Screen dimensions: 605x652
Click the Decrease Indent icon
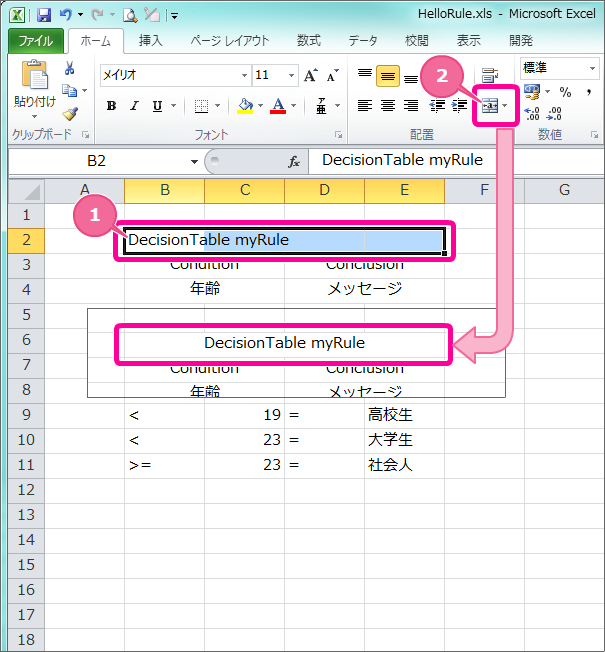[437, 106]
